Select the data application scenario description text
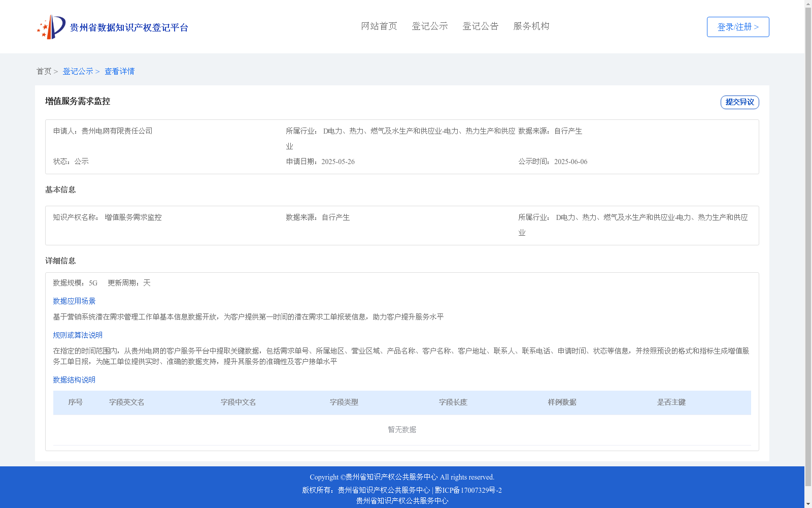 248,317
